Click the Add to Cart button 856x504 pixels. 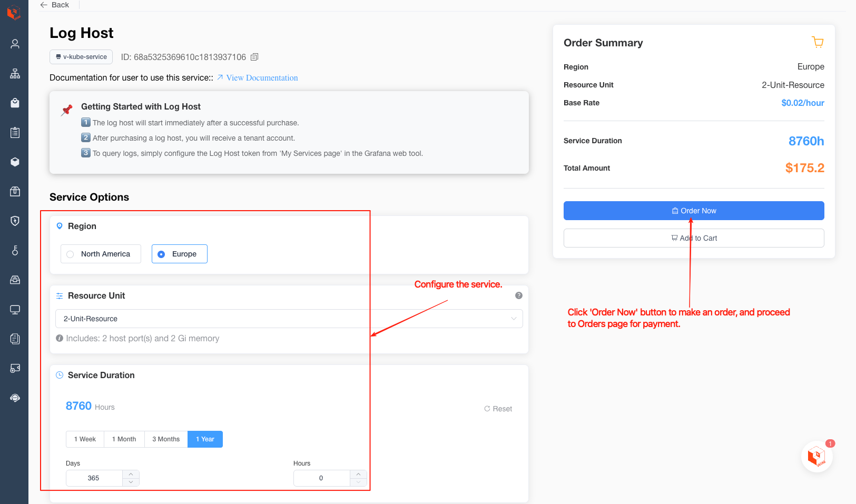pyautogui.click(x=693, y=238)
